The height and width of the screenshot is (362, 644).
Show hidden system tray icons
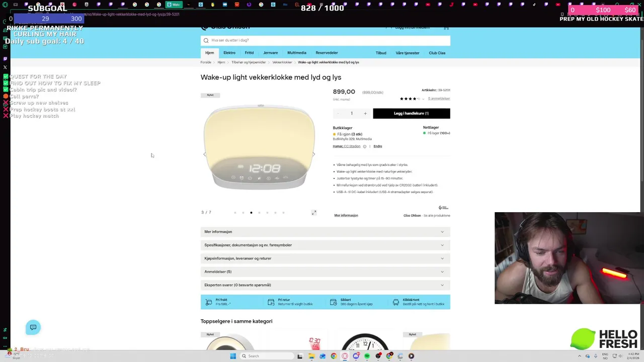[579, 356]
